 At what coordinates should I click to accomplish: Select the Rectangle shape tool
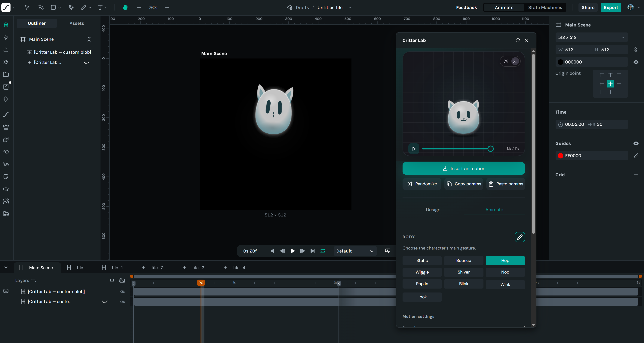(x=53, y=8)
